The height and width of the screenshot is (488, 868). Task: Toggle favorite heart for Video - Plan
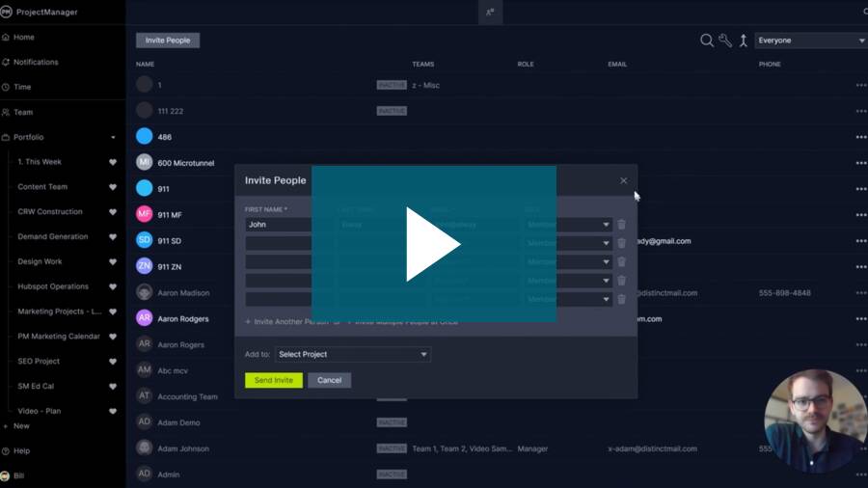(113, 411)
